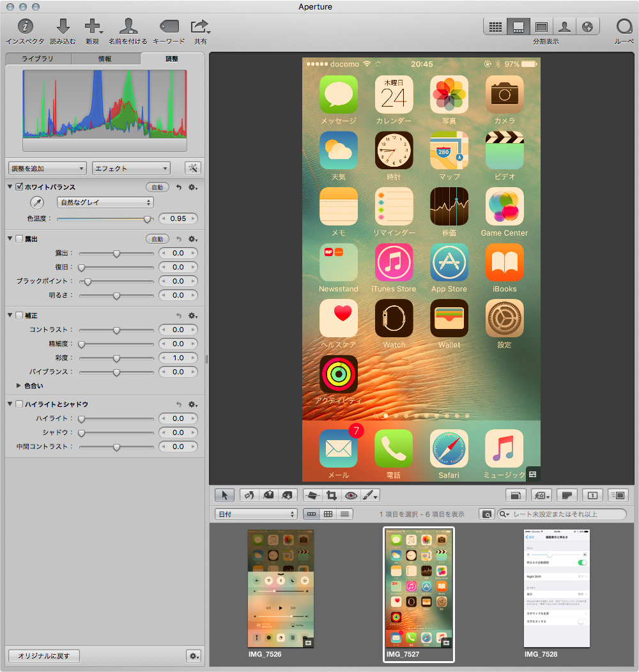The image size is (639, 672).
Task: Increment the Temperature value 0.95 stepper
Action: tap(193, 218)
